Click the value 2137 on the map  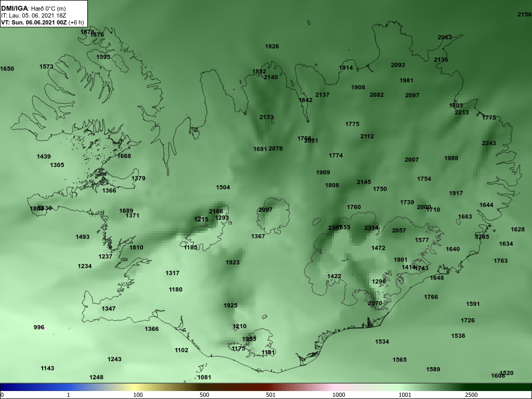(x=322, y=95)
